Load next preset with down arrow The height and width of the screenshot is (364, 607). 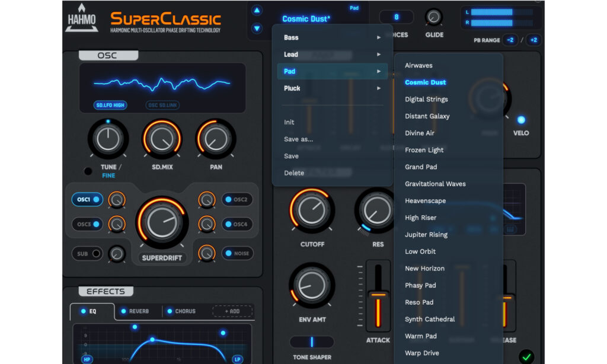click(257, 28)
